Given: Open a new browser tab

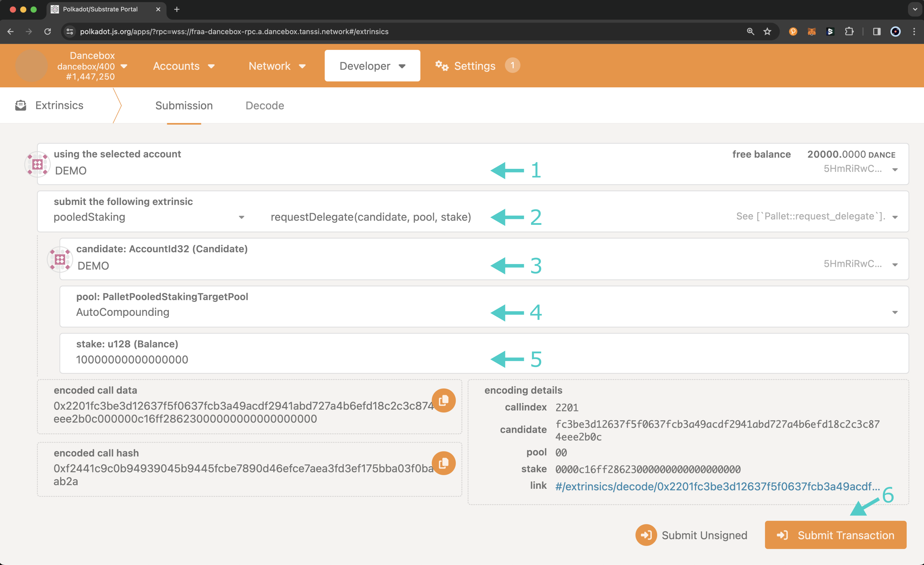Looking at the screenshot, I should pyautogui.click(x=177, y=9).
